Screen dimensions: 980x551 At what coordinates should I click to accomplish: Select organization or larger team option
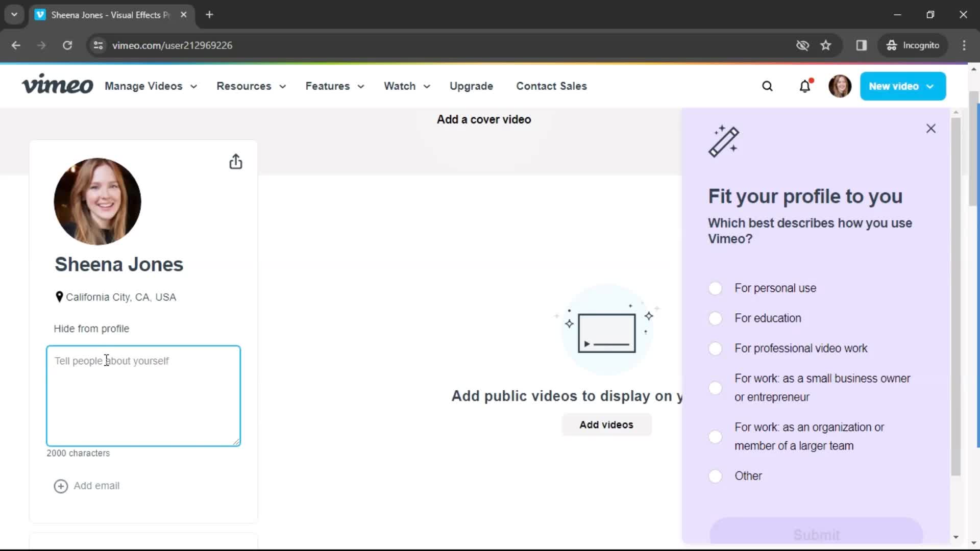[x=715, y=437]
